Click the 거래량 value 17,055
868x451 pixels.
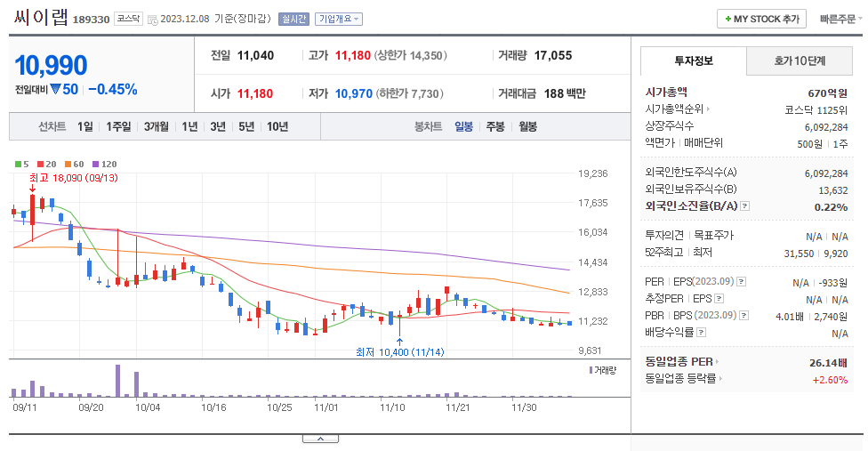coord(553,55)
